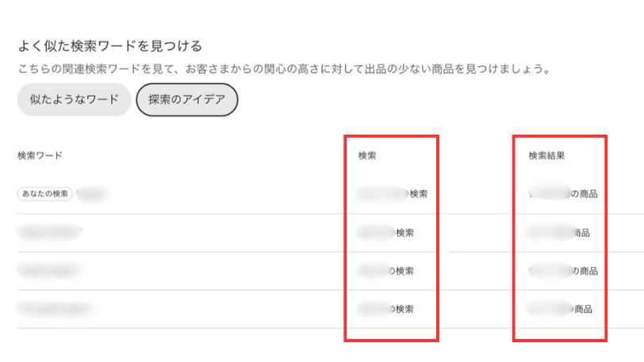Click the 検索ワード column header
Viewport: 644px width, 362px height.
tap(40, 156)
